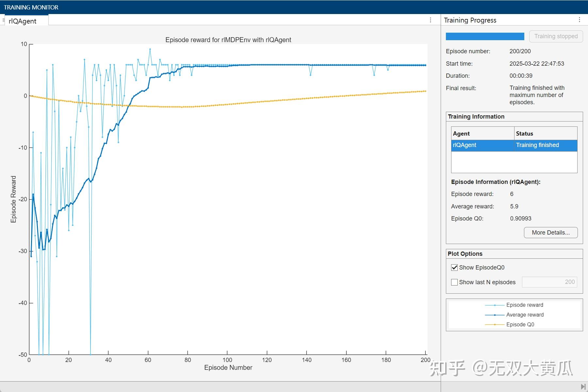Click the duration value 00:00:39

521,76
